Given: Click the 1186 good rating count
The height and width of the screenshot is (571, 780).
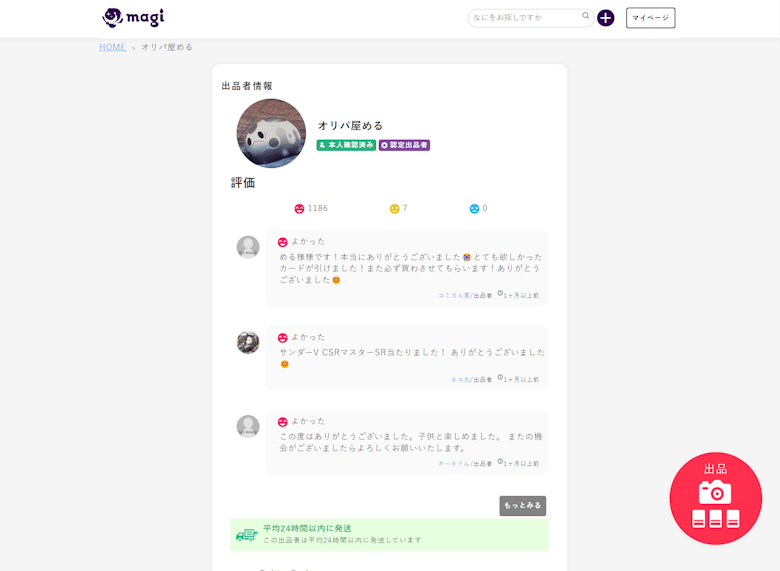Looking at the screenshot, I should (x=318, y=208).
